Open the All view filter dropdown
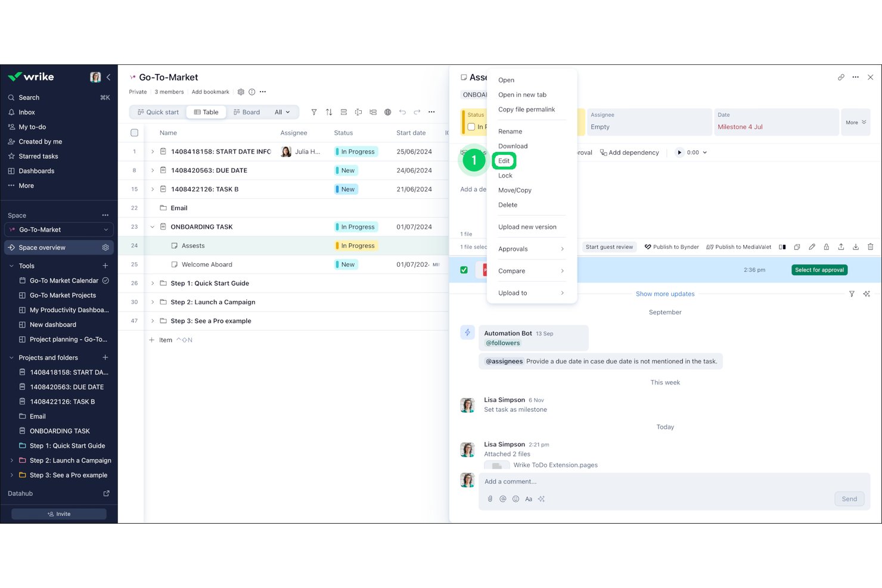Viewport: 882px width, 588px height. pos(282,112)
